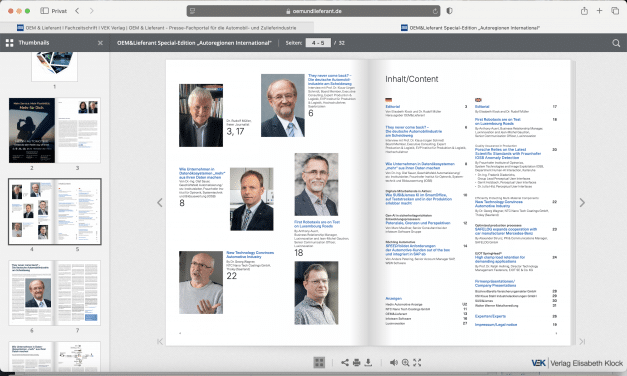Click 'Firmenpräsentationen/Company Presentations' in contents
Image resolution: width=627 pixels, height=376 pixels.
[495, 284]
